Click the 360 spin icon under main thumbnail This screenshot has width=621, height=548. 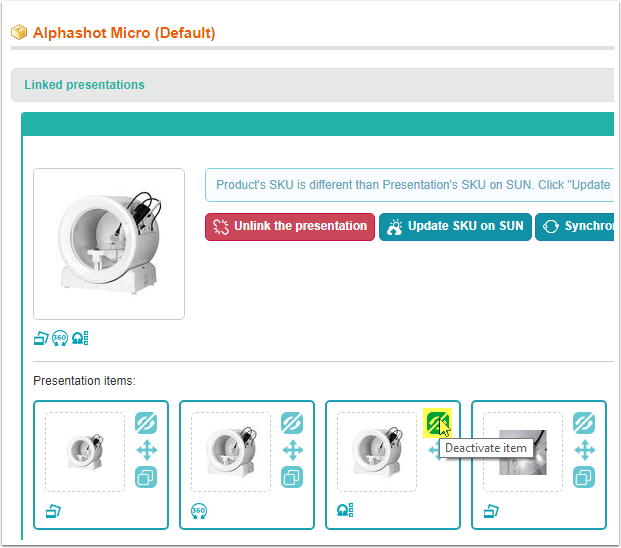(60, 338)
